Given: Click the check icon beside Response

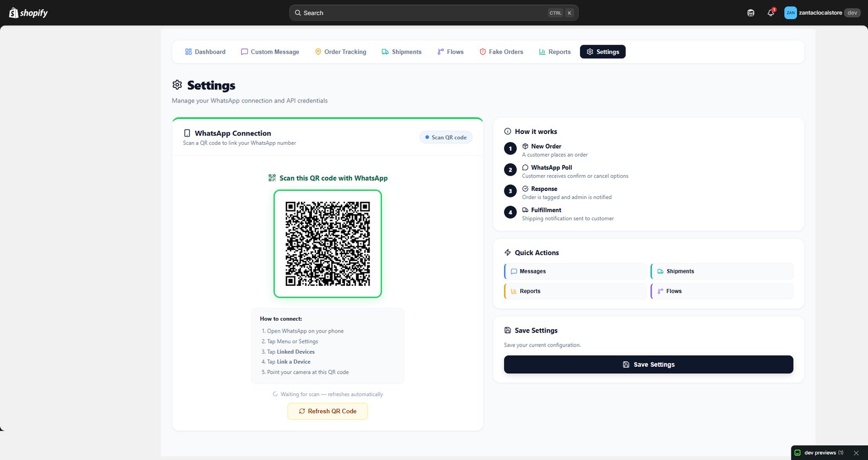Looking at the screenshot, I should coord(525,189).
